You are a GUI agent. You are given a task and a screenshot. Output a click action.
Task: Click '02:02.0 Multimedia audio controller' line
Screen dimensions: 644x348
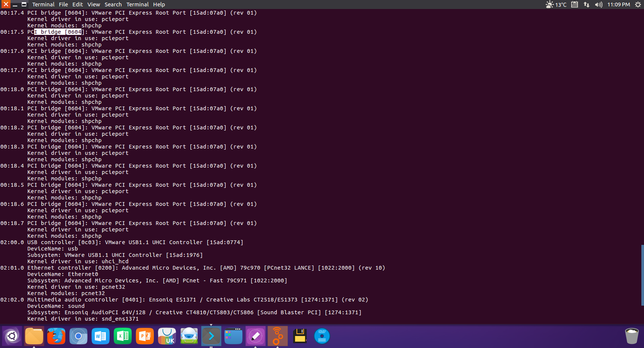pos(184,300)
